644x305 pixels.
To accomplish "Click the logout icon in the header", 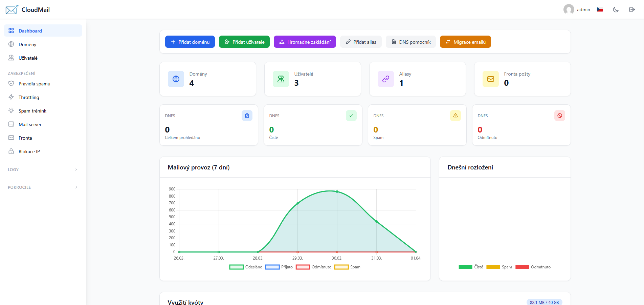I will click(x=632, y=9).
